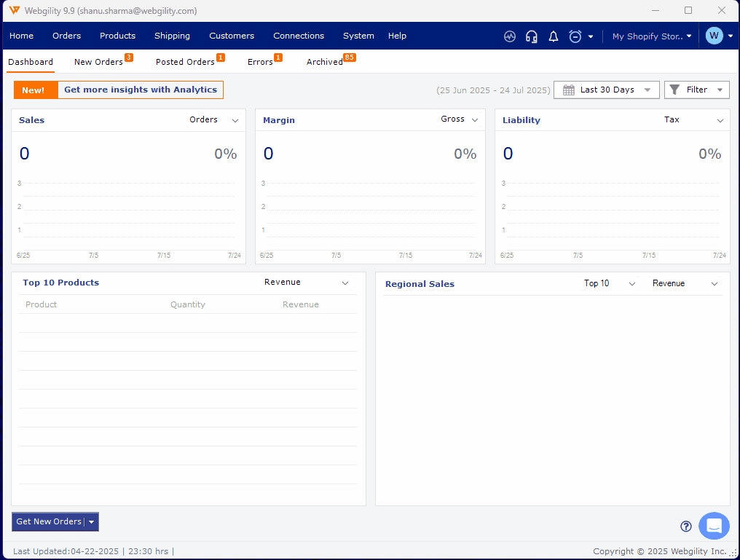Open support via the headset icon
This screenshot has width=740, height=560.
[532, 36]
